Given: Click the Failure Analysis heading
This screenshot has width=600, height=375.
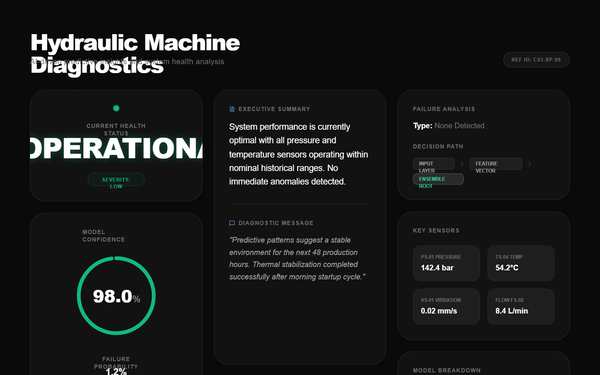Looking at the screenshot, I should [444, 109].
